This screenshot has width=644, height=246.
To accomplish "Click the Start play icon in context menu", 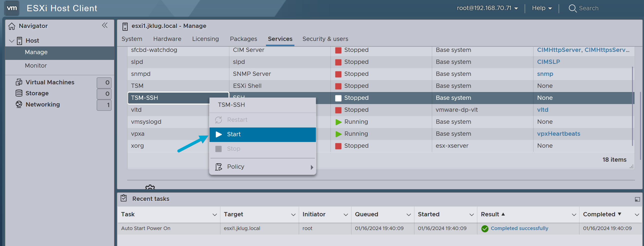I will point(218,134).
